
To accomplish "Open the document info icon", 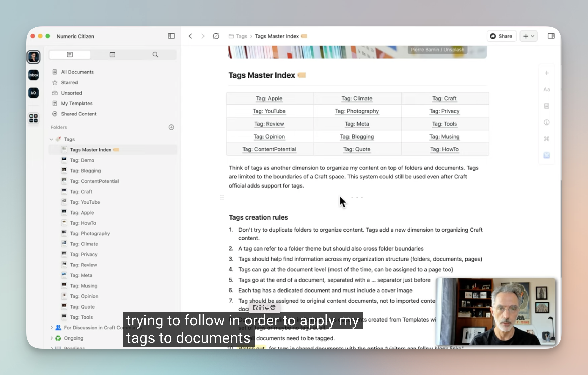I will tap(546, 122).
